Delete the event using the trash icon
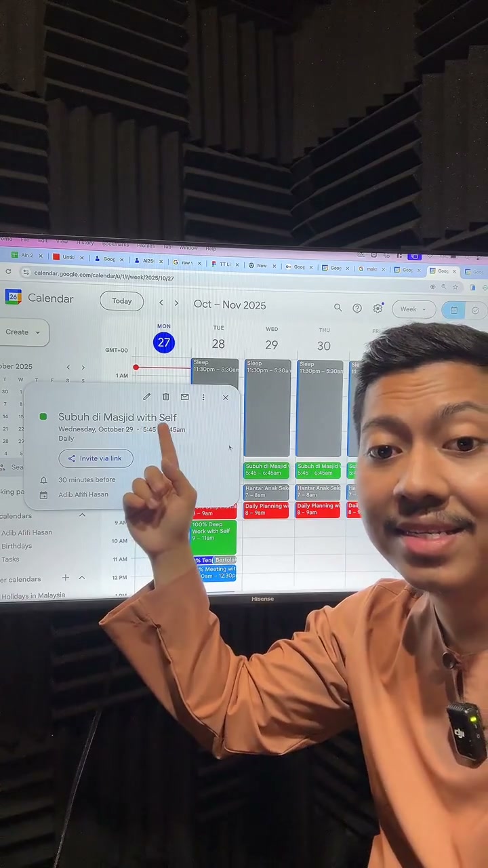 coord(165,397)
